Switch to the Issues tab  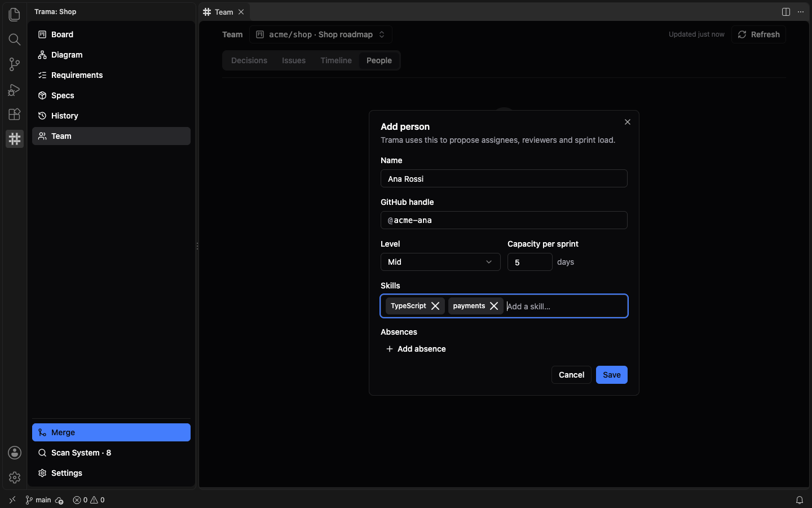point(294,60)
